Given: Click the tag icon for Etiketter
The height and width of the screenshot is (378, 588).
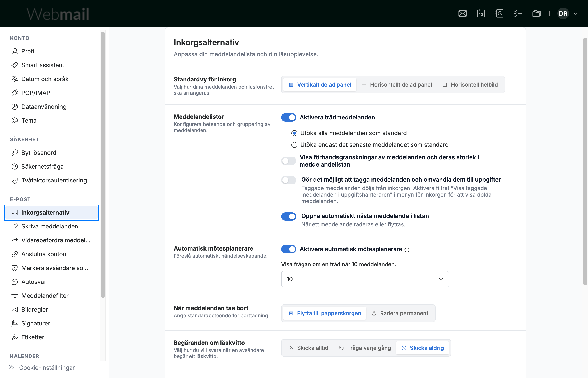Looking at the screenshot, I should click(x=15, y=337).
